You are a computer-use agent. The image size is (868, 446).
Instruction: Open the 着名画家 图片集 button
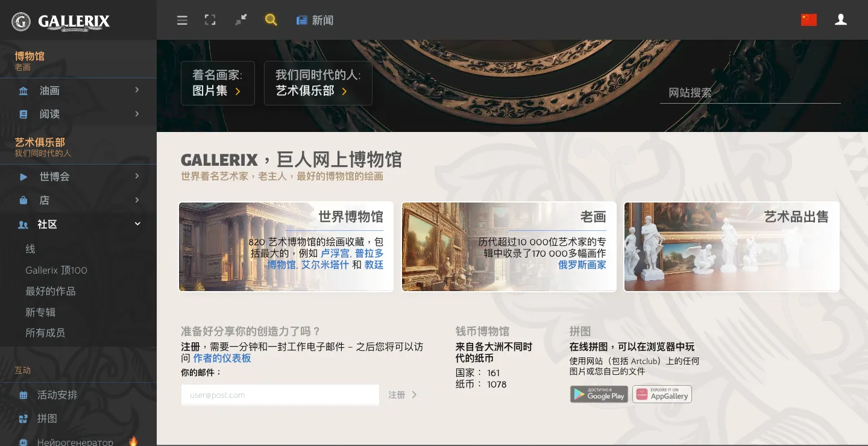(218, 83)
